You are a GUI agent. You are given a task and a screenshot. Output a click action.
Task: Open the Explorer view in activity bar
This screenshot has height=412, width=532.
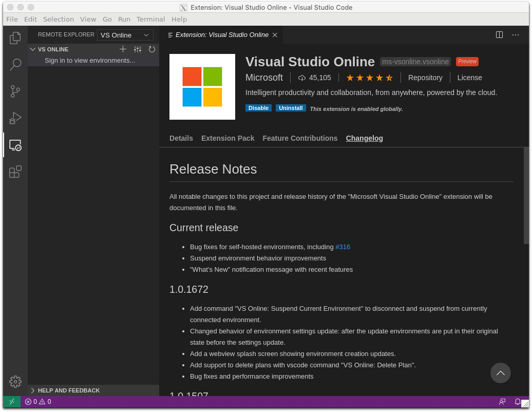[x=15, y=38]
